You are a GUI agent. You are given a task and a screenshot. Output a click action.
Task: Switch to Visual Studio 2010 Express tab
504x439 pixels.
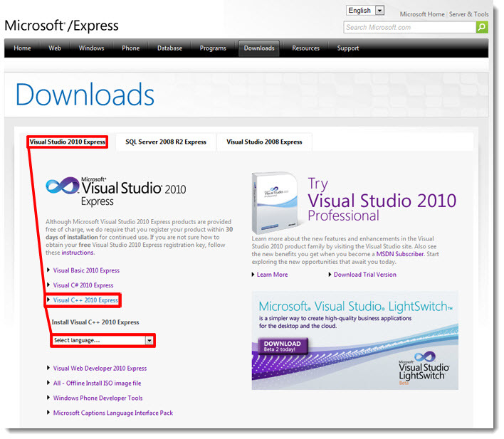(x=68, y=142)
